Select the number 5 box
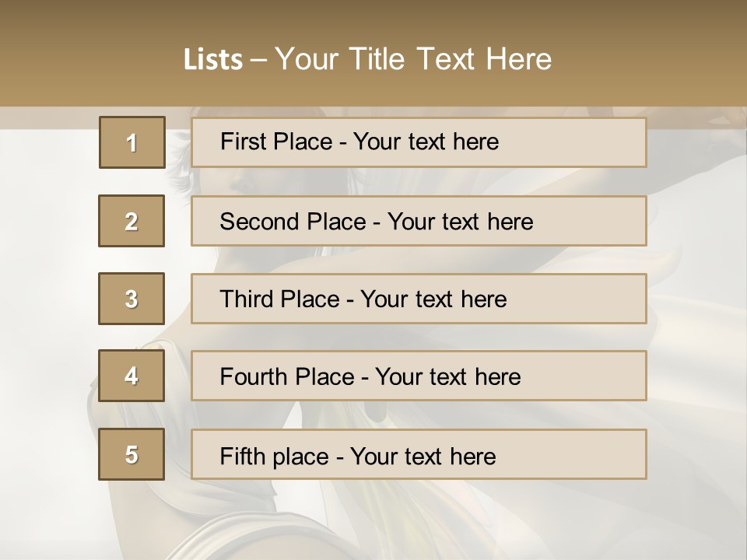The height and width of the screenshot is (560, 747). [132, 454]
